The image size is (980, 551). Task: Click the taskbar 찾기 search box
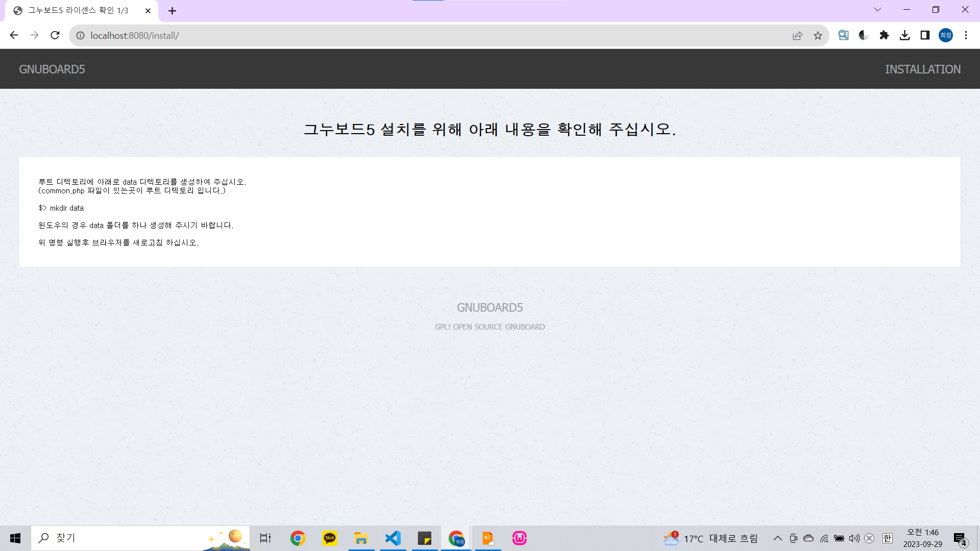point(140,538)
